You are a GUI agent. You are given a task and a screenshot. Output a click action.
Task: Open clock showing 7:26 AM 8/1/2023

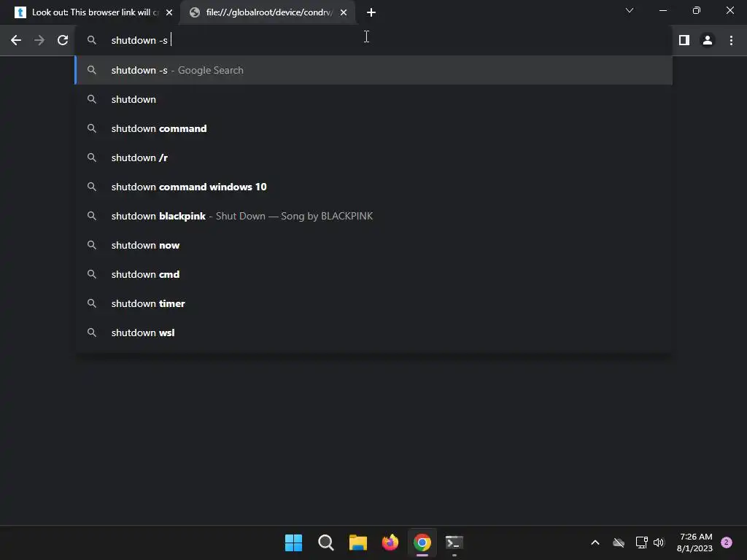695,542
